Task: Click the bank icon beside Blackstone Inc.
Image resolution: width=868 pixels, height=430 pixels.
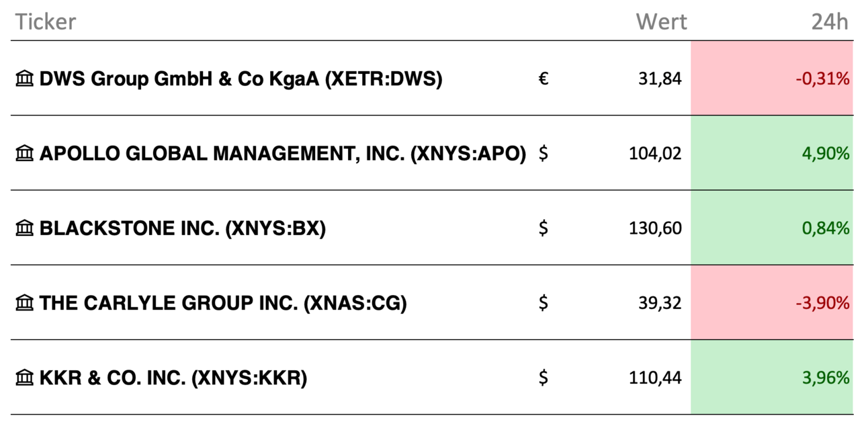Action: (24, 228)
